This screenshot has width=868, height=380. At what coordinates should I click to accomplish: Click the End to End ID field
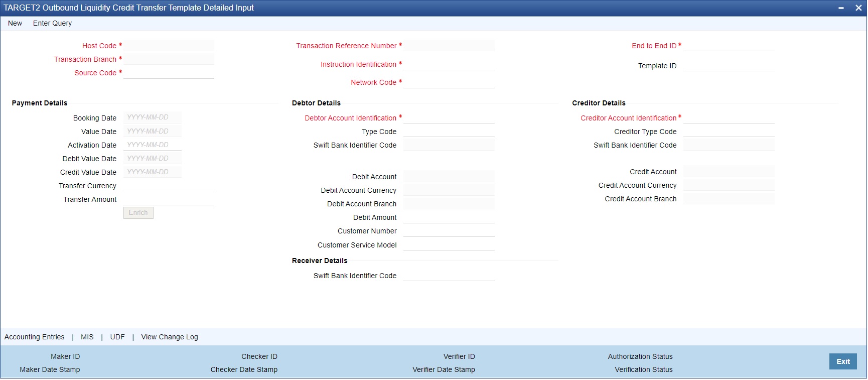(x=729, y=46)
